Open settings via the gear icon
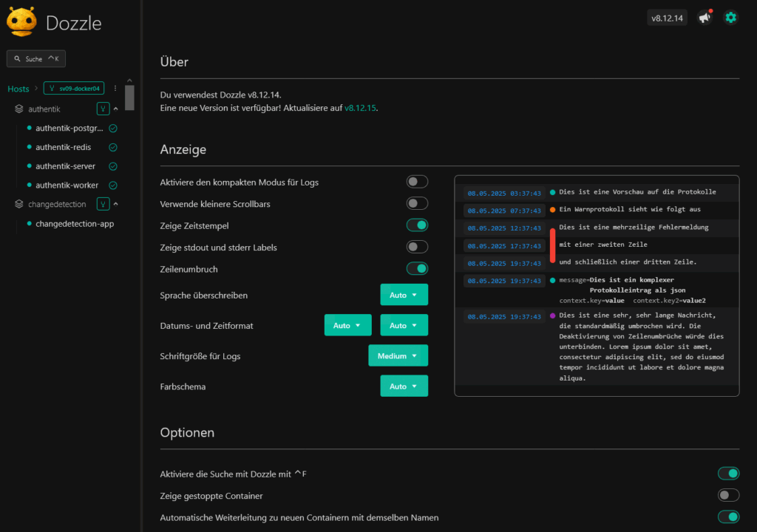Image resolution: width=757 pixels, height=532 pixels. (730, 18)
